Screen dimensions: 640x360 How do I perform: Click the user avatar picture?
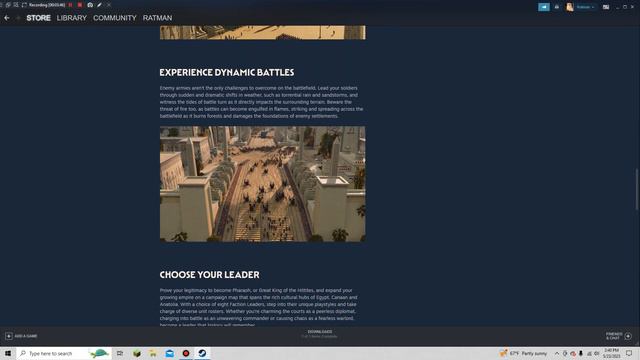pyautogui.click(x=570, y=7)
